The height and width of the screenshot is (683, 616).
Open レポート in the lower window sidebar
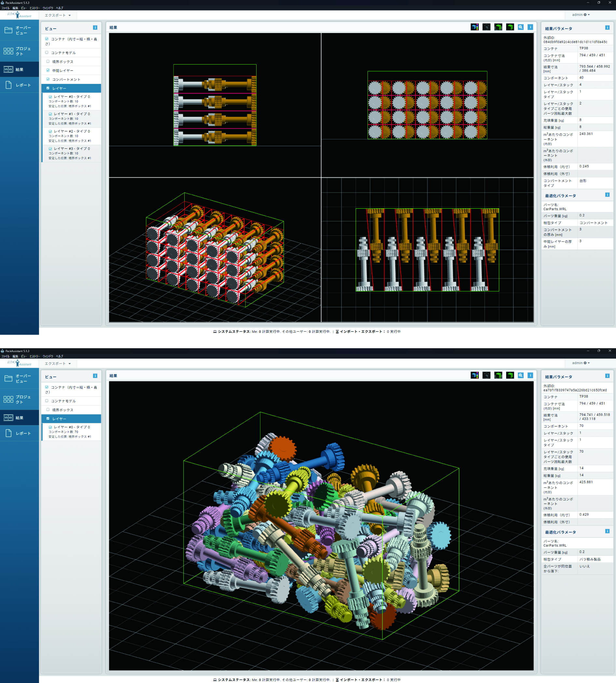click(x=19, y=433)
